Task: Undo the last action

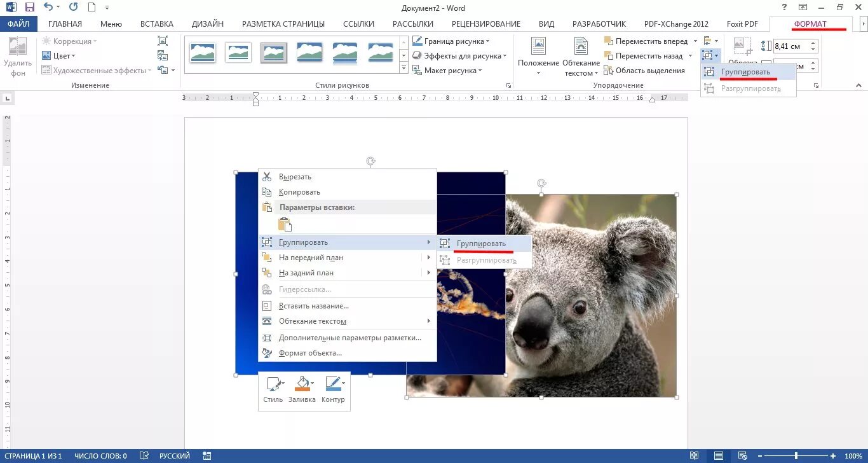Action: pyautogui.click(x=48, y=8)
